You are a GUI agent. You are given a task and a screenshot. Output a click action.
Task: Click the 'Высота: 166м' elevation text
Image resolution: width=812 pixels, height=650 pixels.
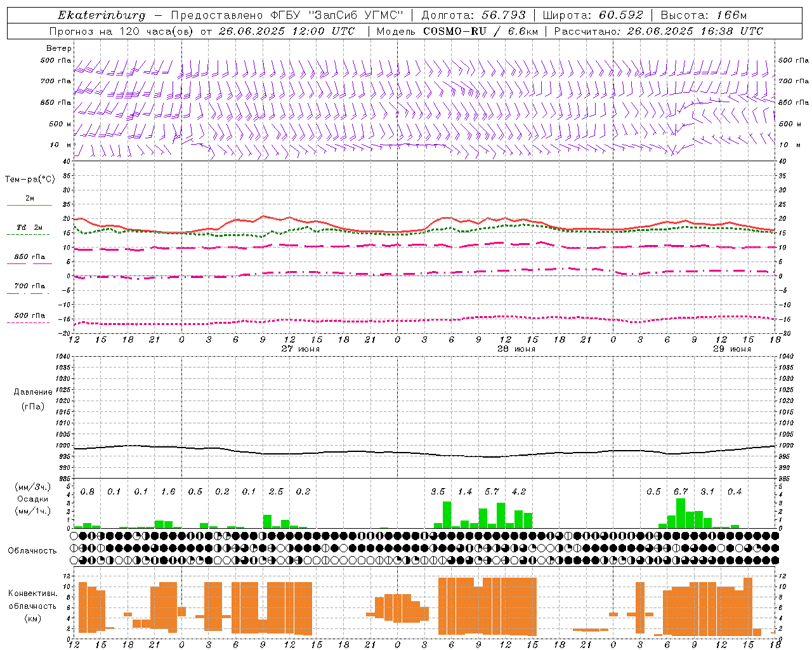click(x=704, y=15)
